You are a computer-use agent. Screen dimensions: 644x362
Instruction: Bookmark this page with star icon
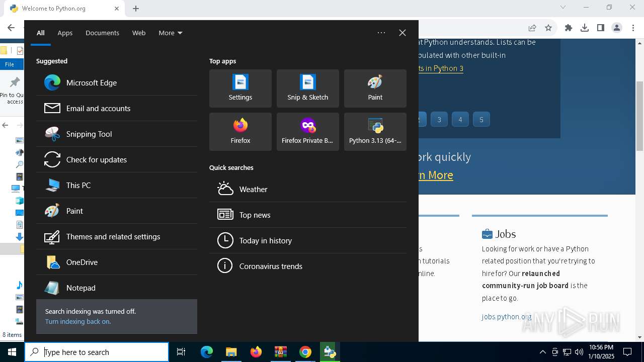click(x=548, y=28)
